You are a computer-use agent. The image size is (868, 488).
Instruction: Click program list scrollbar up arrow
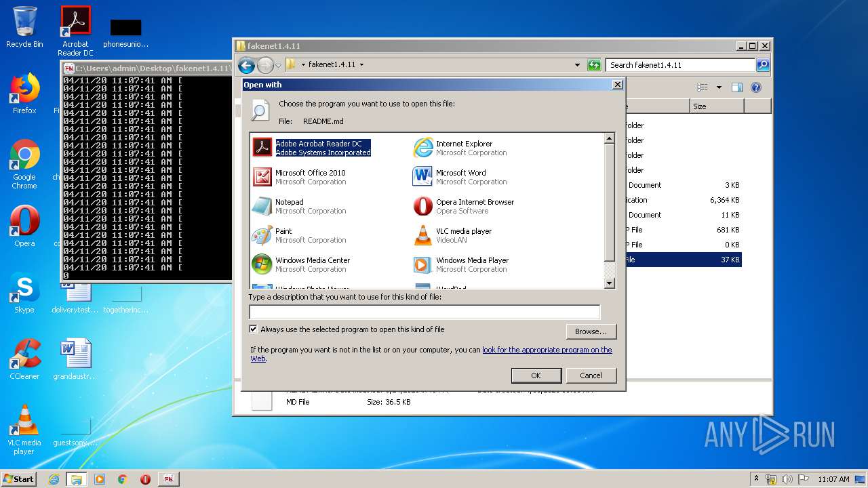click(x=609, y=138)
